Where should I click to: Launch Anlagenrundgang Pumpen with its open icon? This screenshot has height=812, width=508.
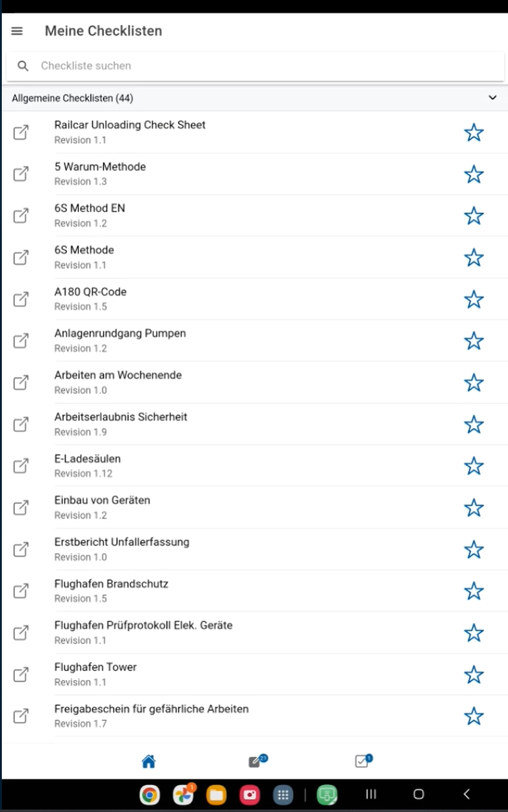(x=21, y=341)
